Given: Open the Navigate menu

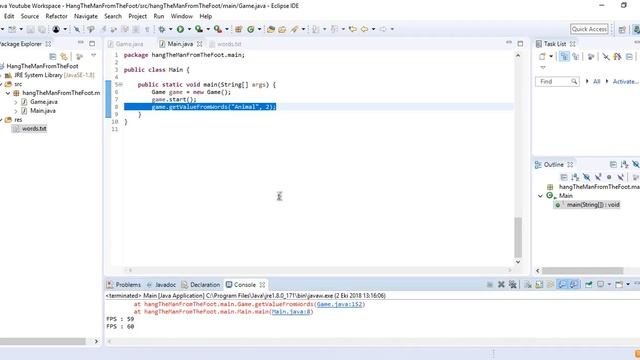Looking at the screenshot, I should click(x=86, y=16).
